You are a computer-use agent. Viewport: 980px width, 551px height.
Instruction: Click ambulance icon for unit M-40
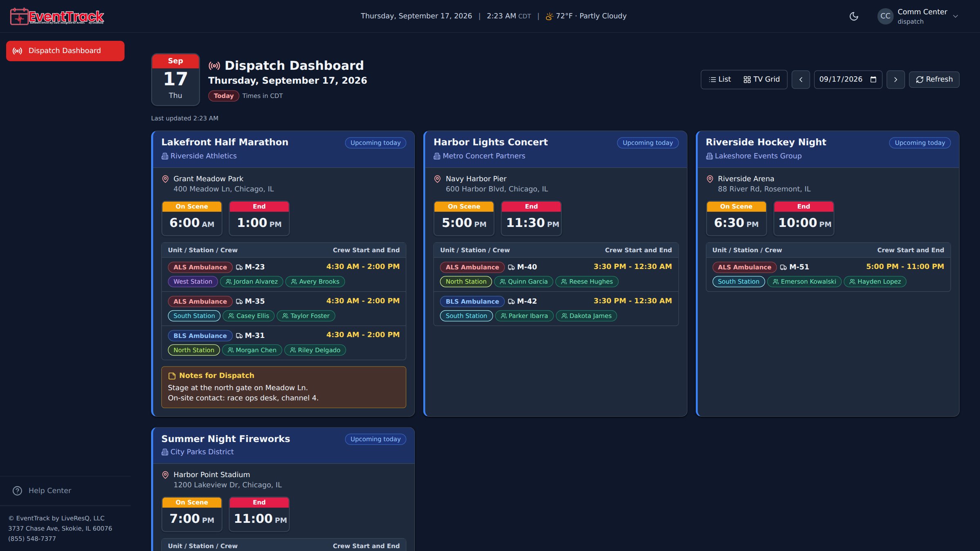(x=511, y=267)
